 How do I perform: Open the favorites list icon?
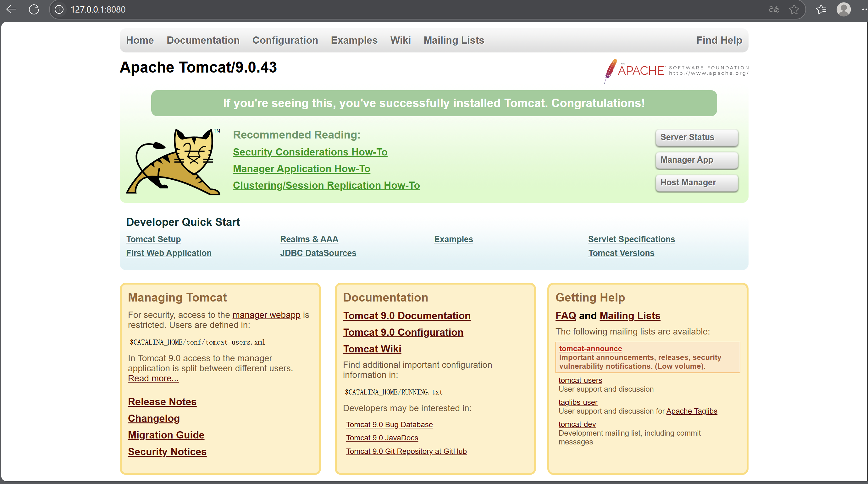coord(821,9)
